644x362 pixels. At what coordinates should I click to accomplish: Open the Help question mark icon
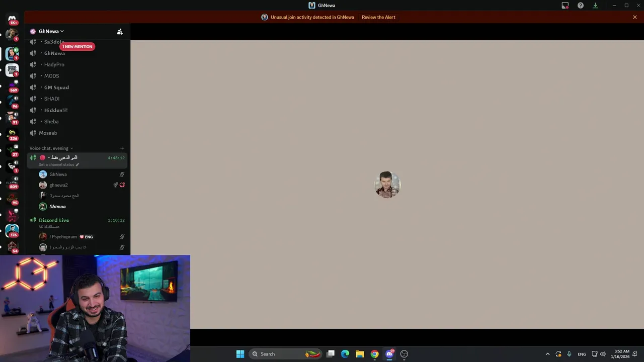pos(581,6)
